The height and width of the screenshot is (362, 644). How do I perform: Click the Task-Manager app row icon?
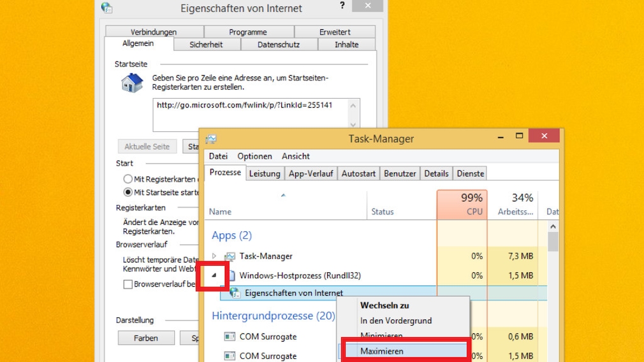tap(230, 256)
